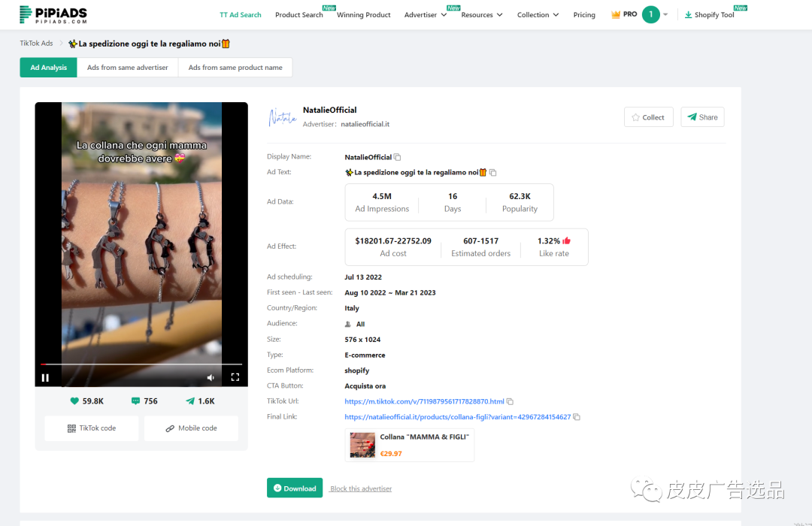Pause the video with the pause button
The width and height of the screenshot is (812, 526).
[x=45, y=377]
